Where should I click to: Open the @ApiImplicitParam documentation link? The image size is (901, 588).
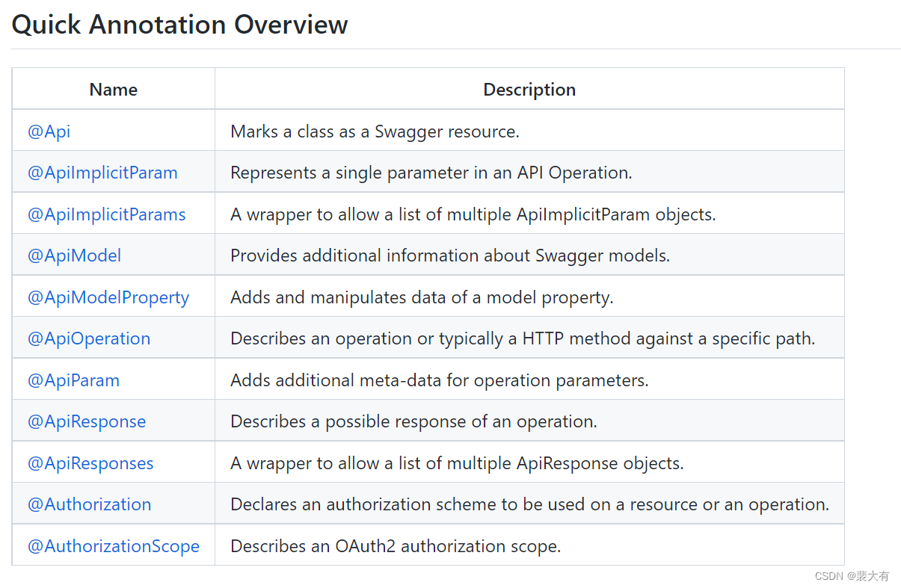click(102, 172)
